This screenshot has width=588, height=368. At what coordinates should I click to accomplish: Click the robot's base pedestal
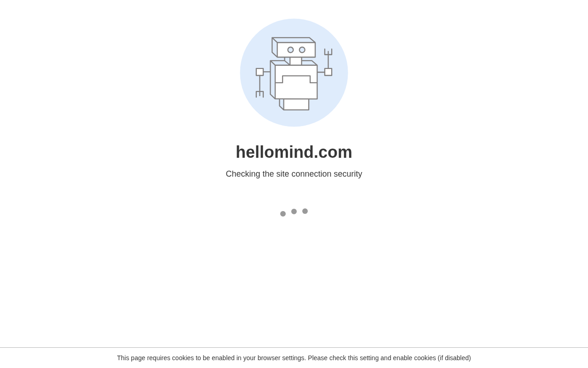(296, 104)
